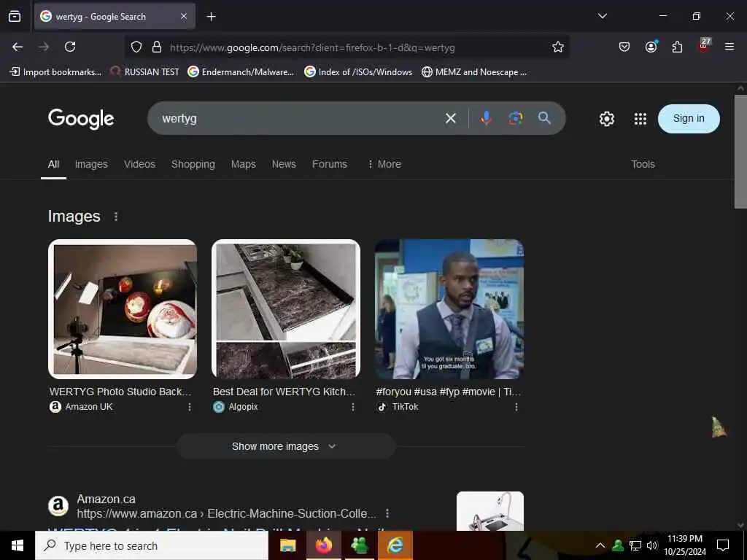Switch to Images results tab

91,164
